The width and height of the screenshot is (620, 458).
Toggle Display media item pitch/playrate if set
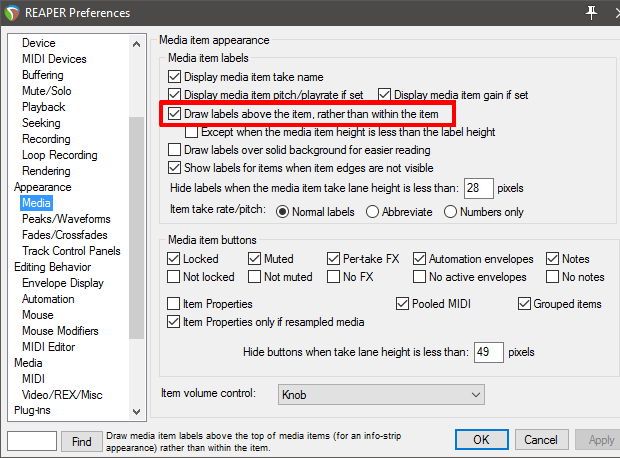tap(174, 95)
